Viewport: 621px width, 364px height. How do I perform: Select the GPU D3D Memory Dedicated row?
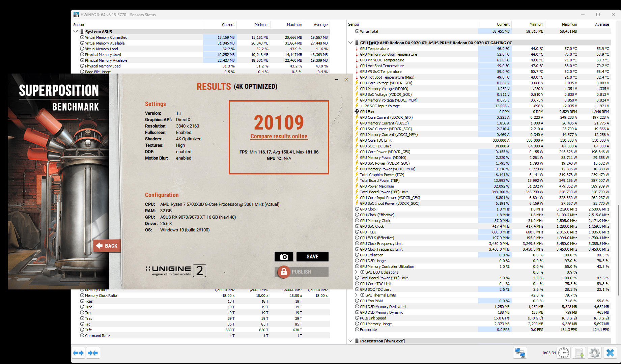[x=482, y=307]
